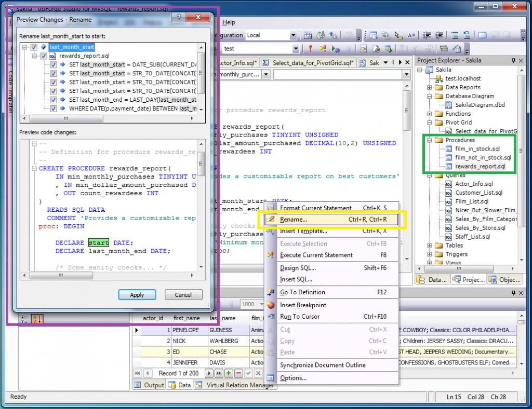Post record edits with the checkmark icon
This screenshot has width=532, height=409.
pos(247,373)
